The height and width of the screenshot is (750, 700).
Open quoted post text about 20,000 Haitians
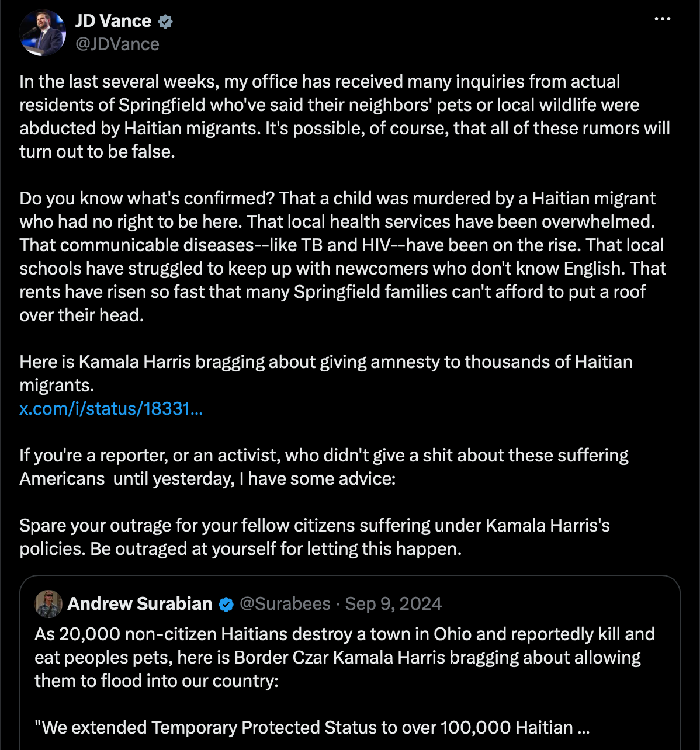(x=345, y=657)
